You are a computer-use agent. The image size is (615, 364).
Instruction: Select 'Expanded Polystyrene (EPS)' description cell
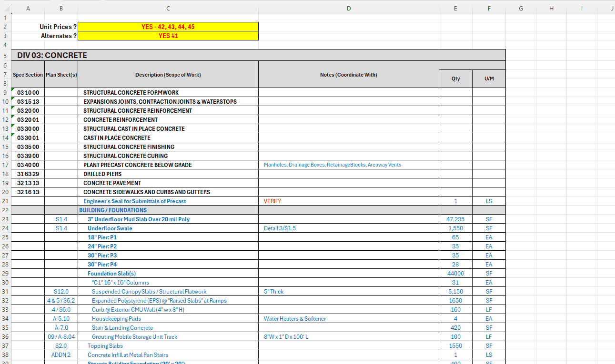click(168, 300)
